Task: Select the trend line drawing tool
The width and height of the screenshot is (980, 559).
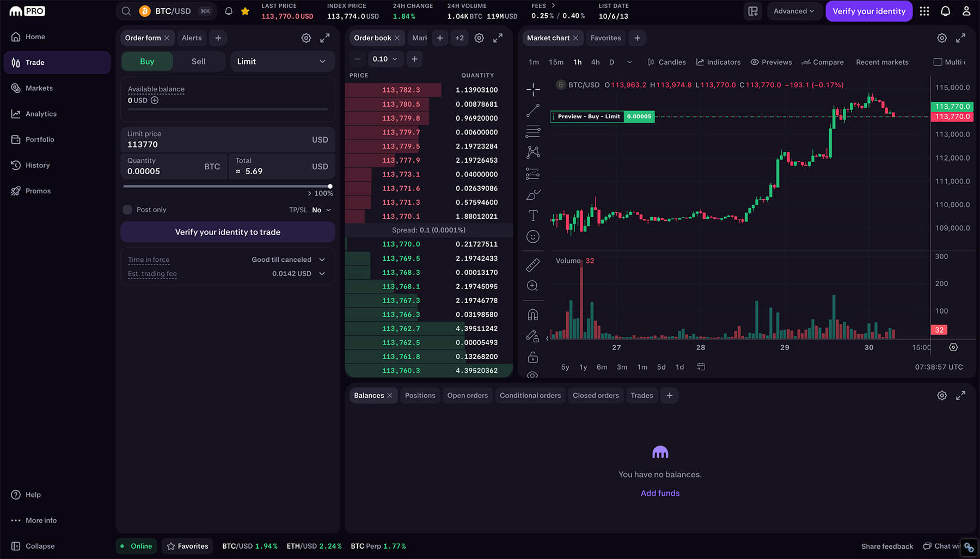Action: pyautogui.click(x=533, y=110)
